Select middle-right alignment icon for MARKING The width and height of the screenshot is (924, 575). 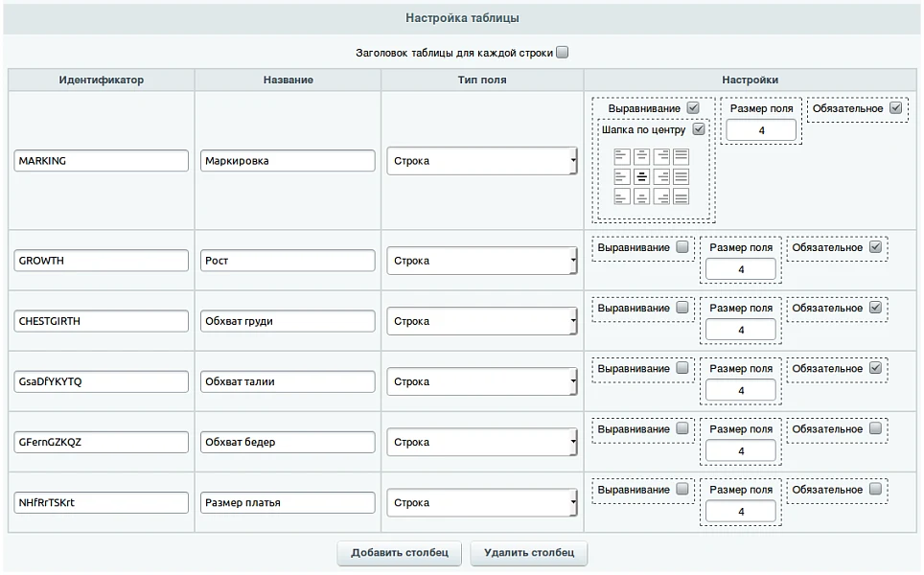661,176
